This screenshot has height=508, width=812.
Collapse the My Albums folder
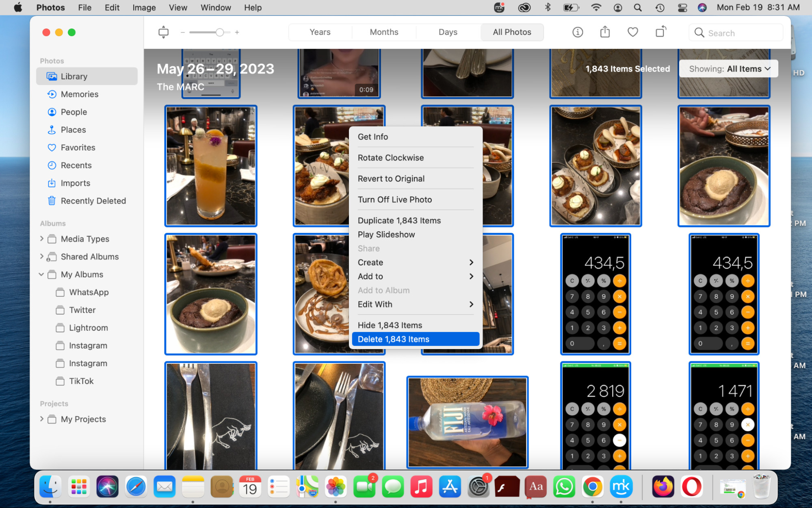pos(41,274)
